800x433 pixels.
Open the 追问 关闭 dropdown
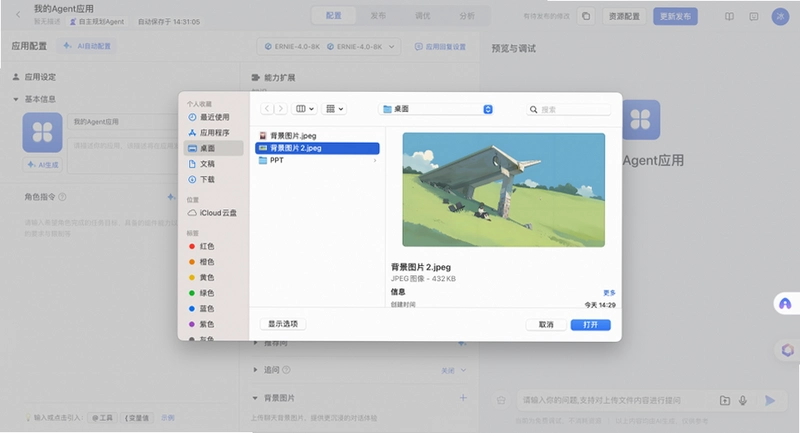coord(453,370)
